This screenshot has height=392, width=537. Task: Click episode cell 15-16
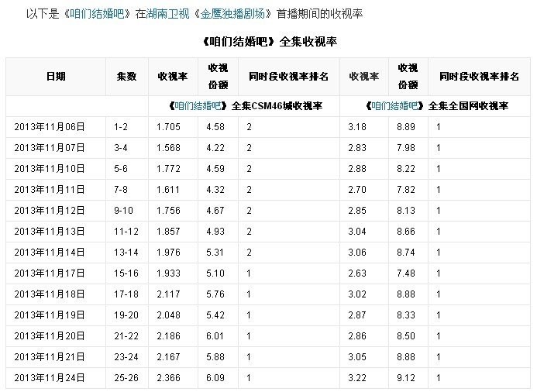pos(126,273)
